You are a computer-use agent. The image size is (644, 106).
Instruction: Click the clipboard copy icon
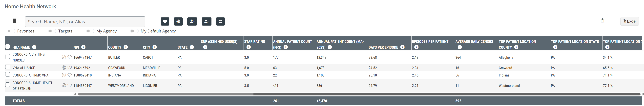click(x=602, y=20)
